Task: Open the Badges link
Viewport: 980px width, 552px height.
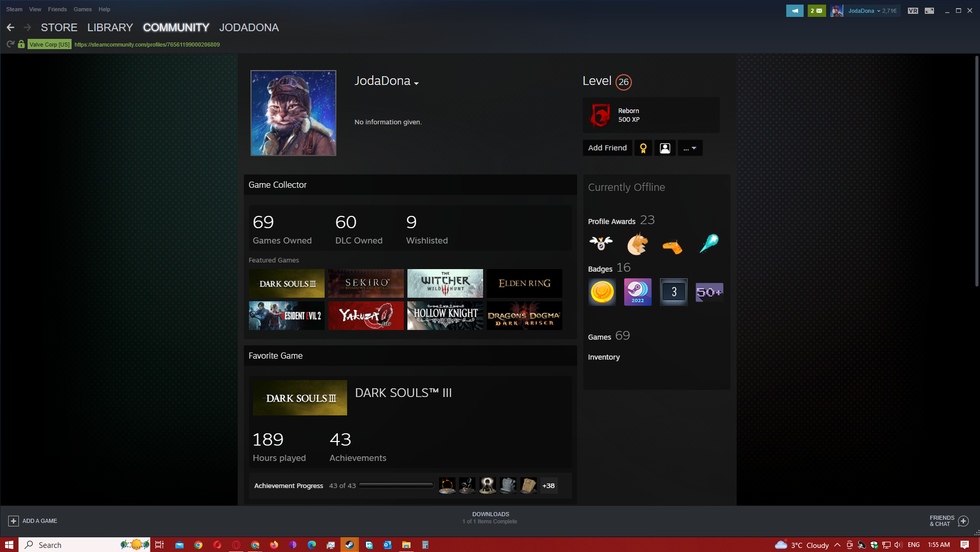Action: pyautogui.click(x=600, y=269)
